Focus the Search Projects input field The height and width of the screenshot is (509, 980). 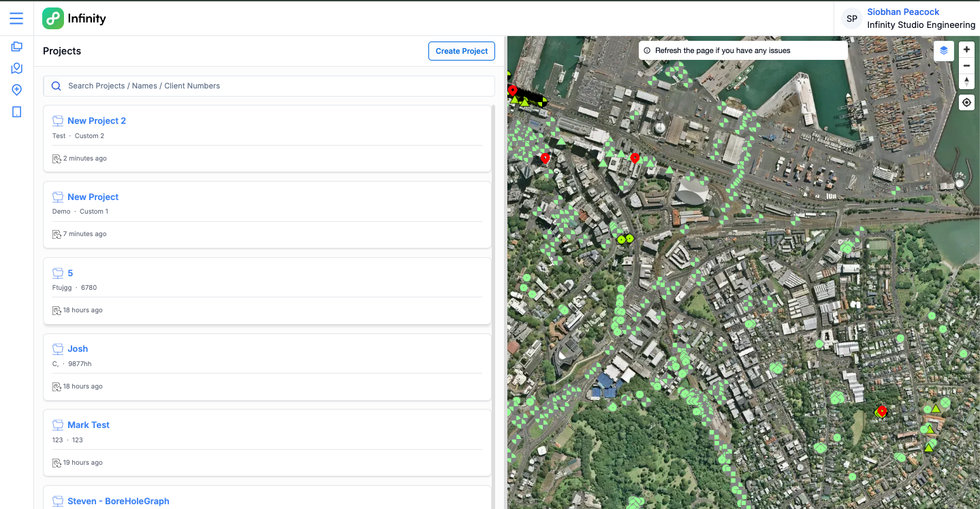(269, 86)
